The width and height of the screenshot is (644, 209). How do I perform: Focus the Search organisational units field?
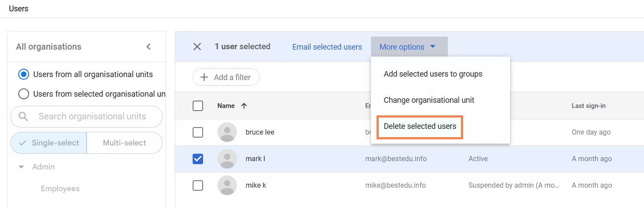pos(92,117)
